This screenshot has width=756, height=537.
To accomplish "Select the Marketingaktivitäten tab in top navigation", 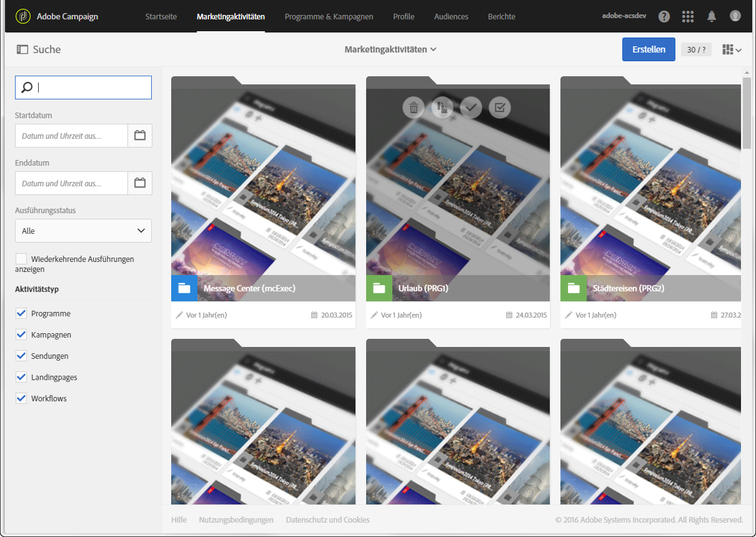I will point(231,17).
